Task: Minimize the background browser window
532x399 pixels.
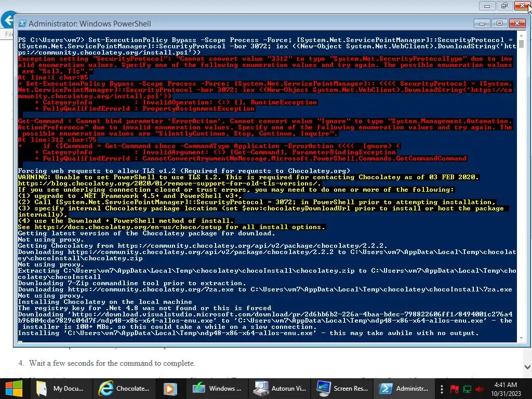Action: click(487, 6)
